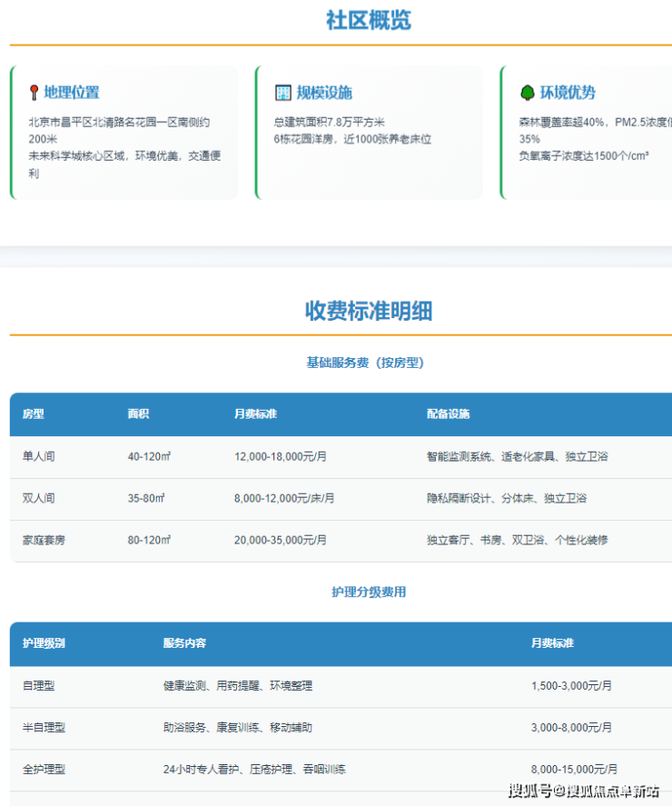Click the 基础服务费（按房型）subtitle

coord(365,363)
